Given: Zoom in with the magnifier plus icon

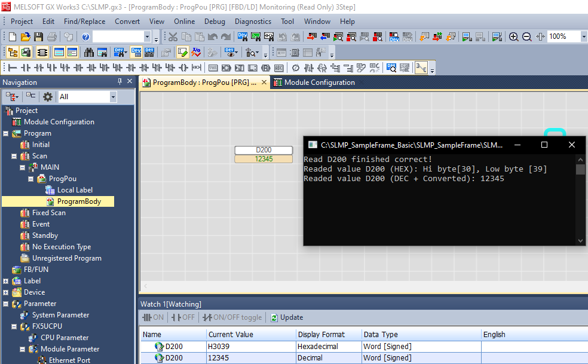Looking at the screenshot, I should coord(513,37).
